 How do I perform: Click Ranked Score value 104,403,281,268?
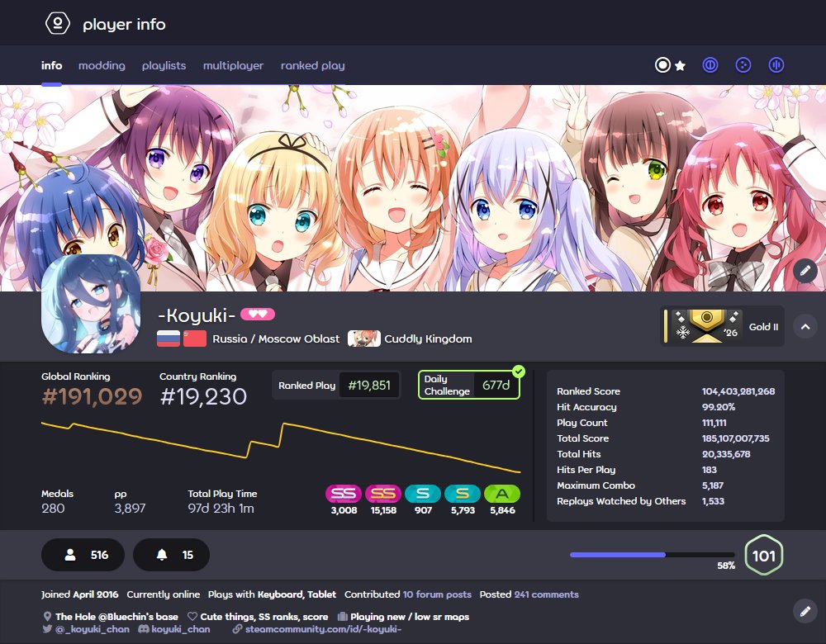click(738, 391)
